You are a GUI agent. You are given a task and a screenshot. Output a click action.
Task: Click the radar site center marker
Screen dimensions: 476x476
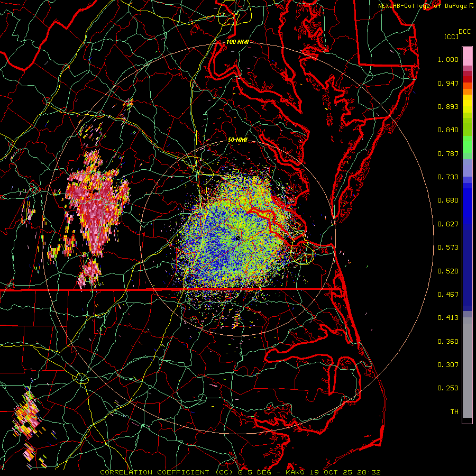coord(237,239)
